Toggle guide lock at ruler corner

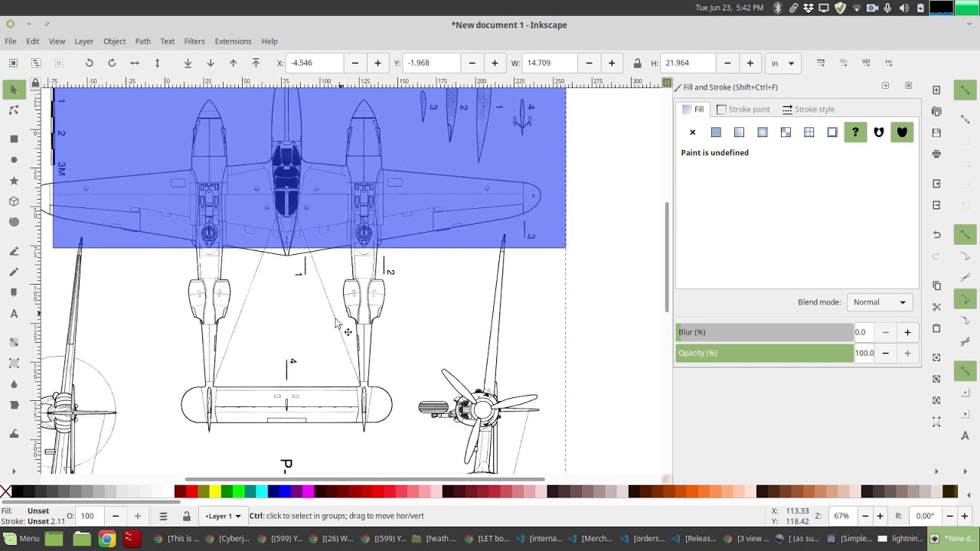point(35,82)
